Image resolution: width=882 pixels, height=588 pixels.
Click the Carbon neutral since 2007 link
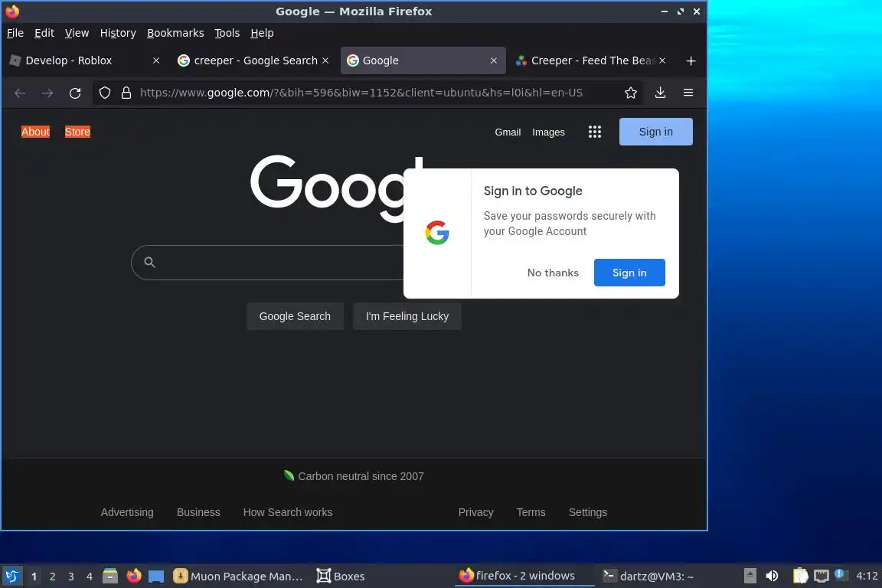[x=354, y=476]
